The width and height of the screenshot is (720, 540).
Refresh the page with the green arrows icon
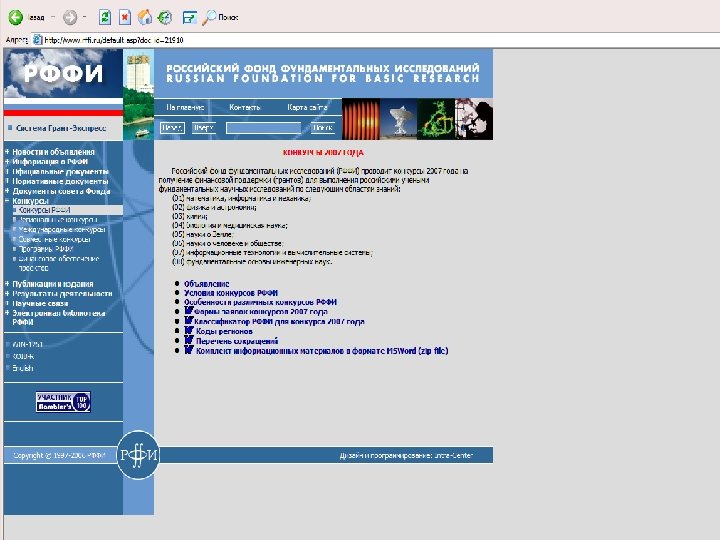(105, 17)
